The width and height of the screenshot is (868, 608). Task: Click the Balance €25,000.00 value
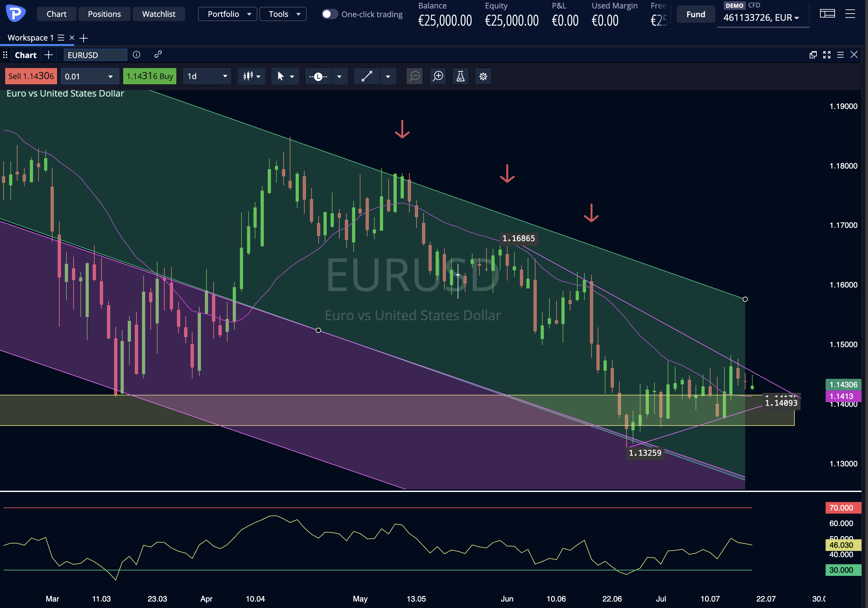coord(445,20)
